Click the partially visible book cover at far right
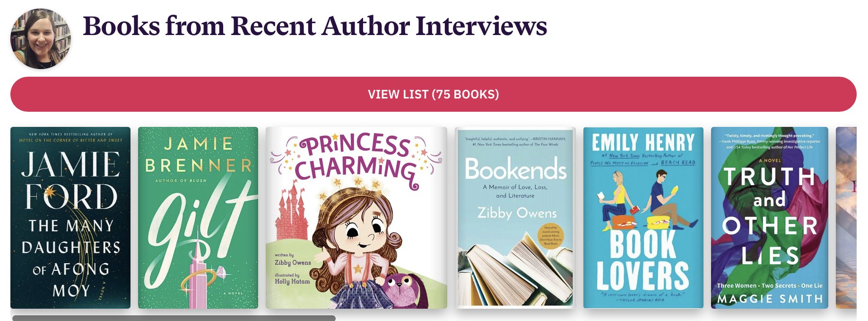 (846, 218)
